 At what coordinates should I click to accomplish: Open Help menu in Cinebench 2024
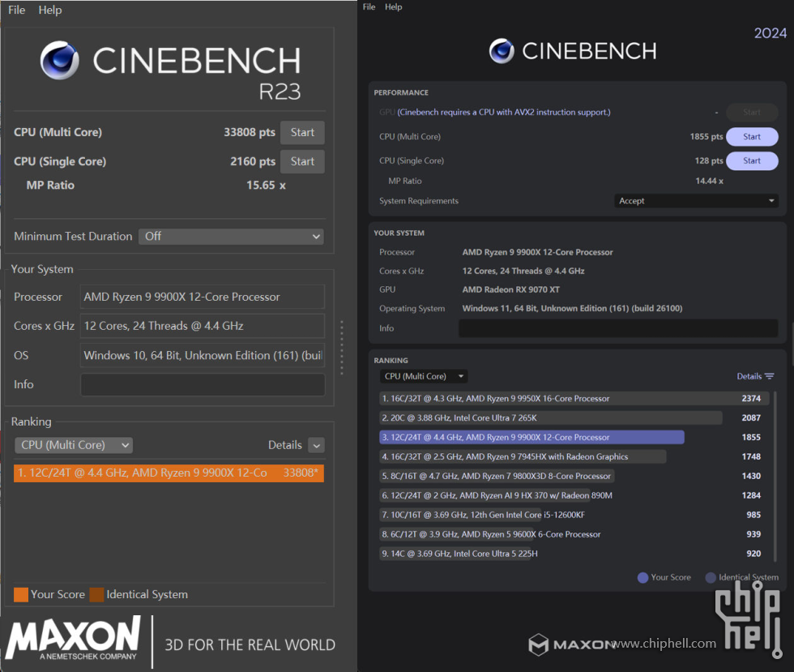coord(394,6)
